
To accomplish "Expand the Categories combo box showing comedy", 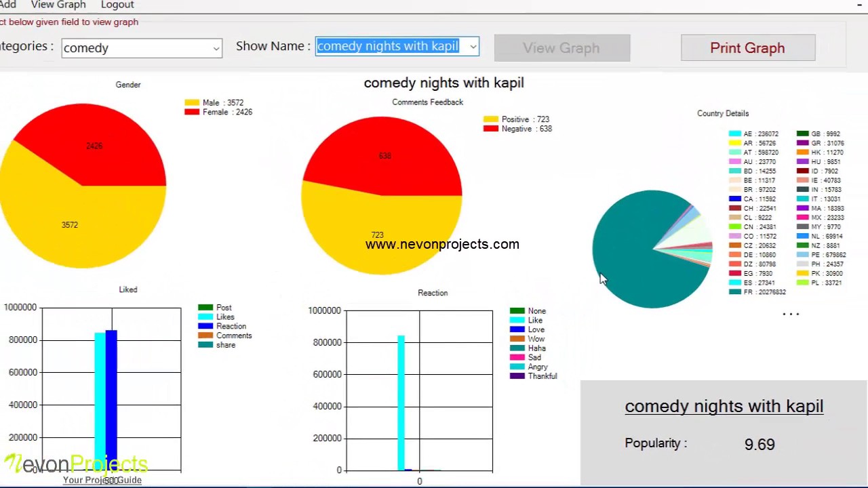I will (x=142, y=48).
